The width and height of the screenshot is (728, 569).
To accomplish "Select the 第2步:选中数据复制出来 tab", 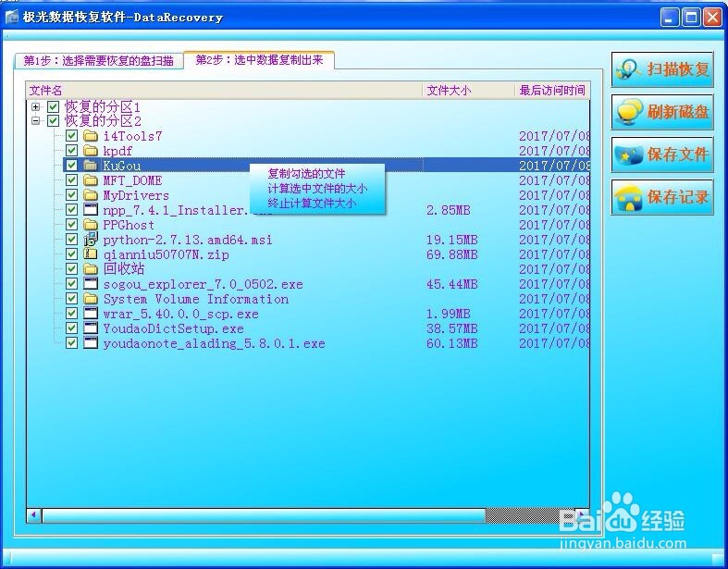I will [259, 60].
